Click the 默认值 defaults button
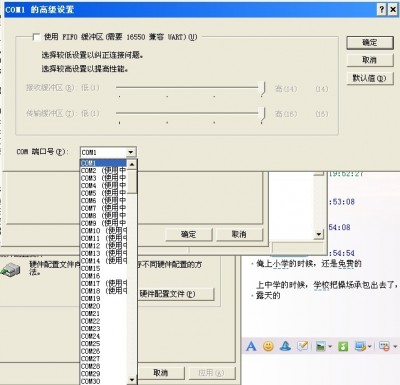 pos(370,78)
